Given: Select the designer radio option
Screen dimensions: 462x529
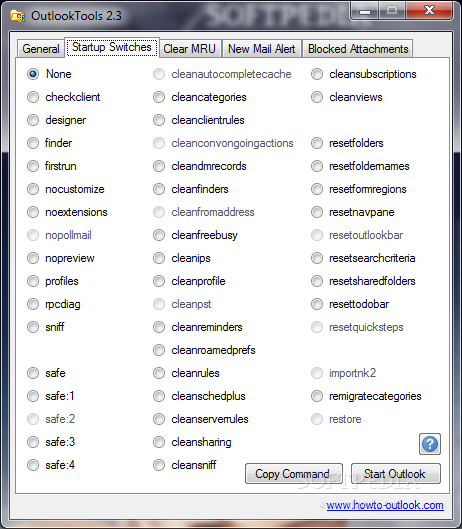Looking at the screenshot, I should tap(33, 120).
